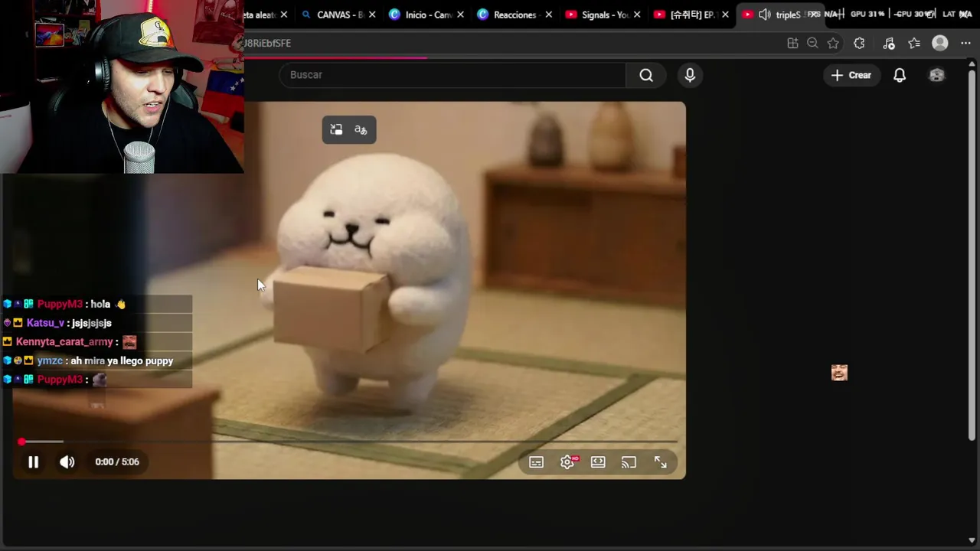Open the browser split screen icon
The image size is (980, 551).
pyautogui.click(x=792, y=44)
